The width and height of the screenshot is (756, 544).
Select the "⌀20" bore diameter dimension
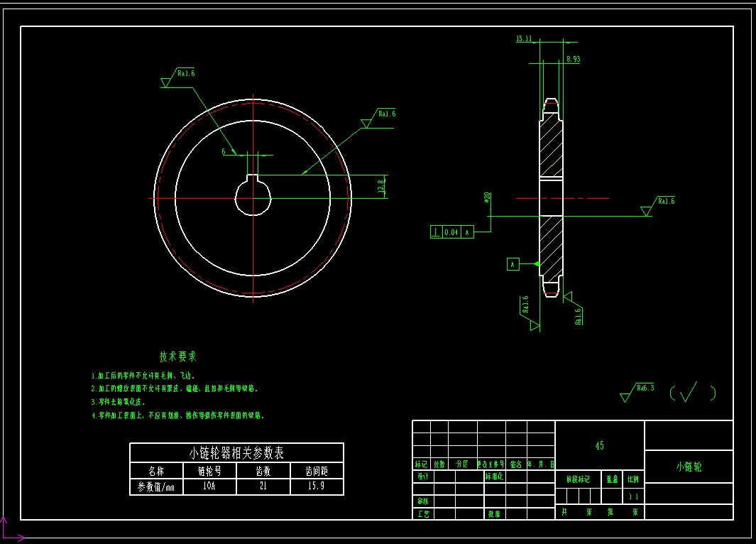[x=487, y=197]
